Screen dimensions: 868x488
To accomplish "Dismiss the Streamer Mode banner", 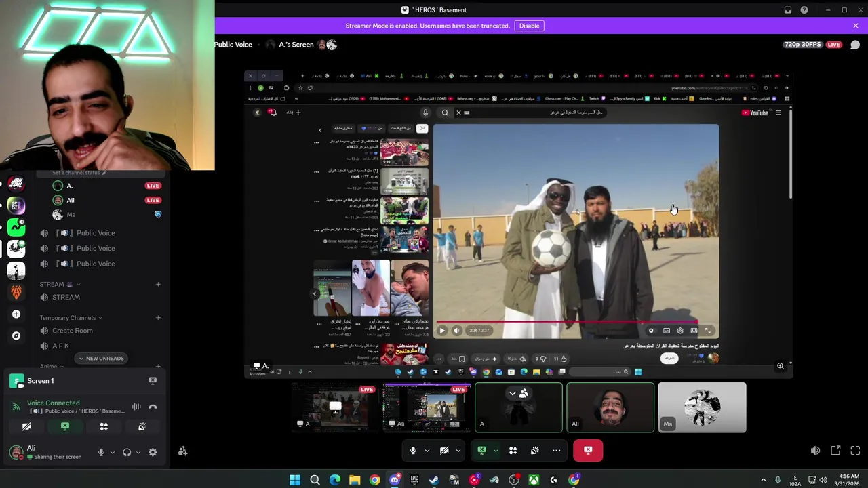I will pyautogui.click(x=856, y=26).
